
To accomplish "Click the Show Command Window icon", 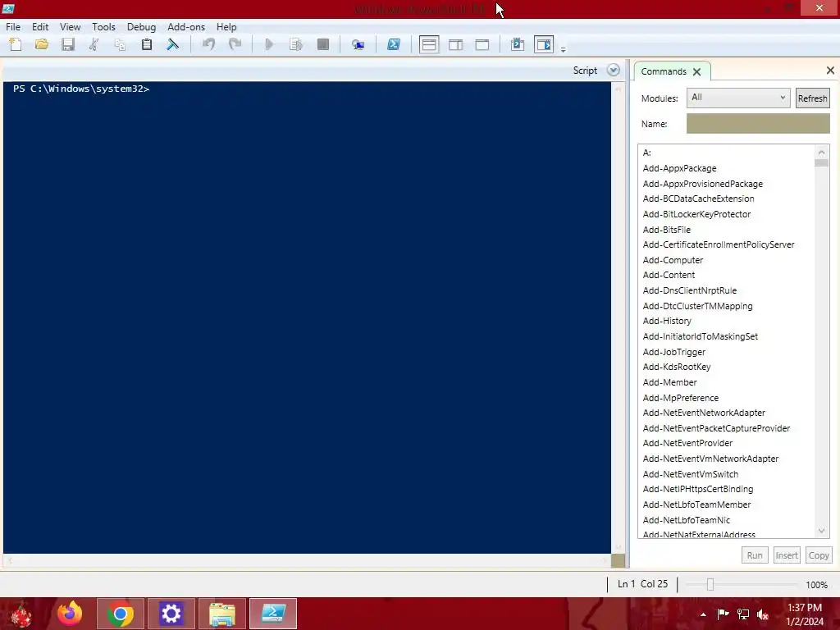I will pos(518,44).
